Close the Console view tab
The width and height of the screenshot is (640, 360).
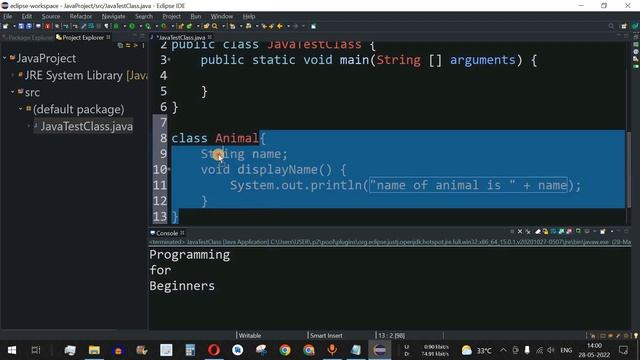pyautogui.click(x=182, y=233)
